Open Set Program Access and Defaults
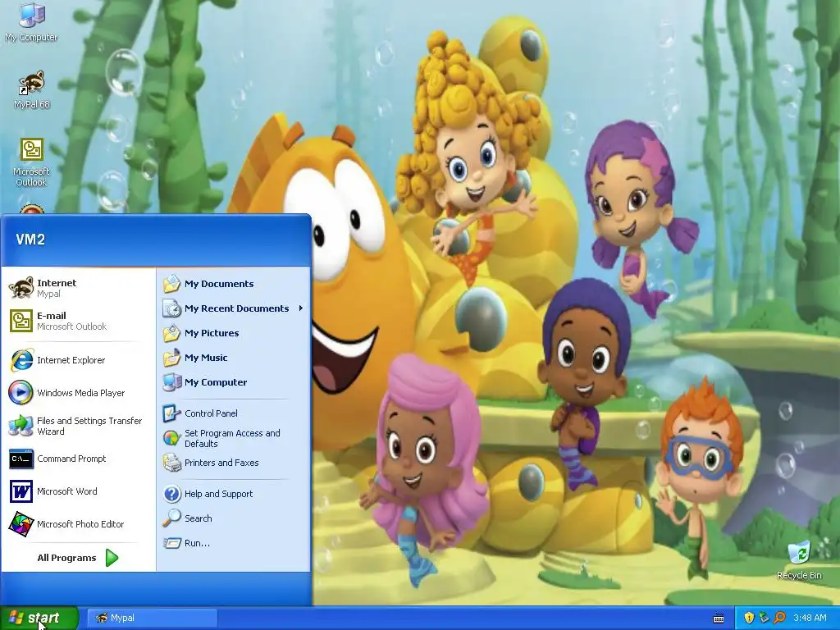This screenshot has height=630, width=840. [234, 438]
